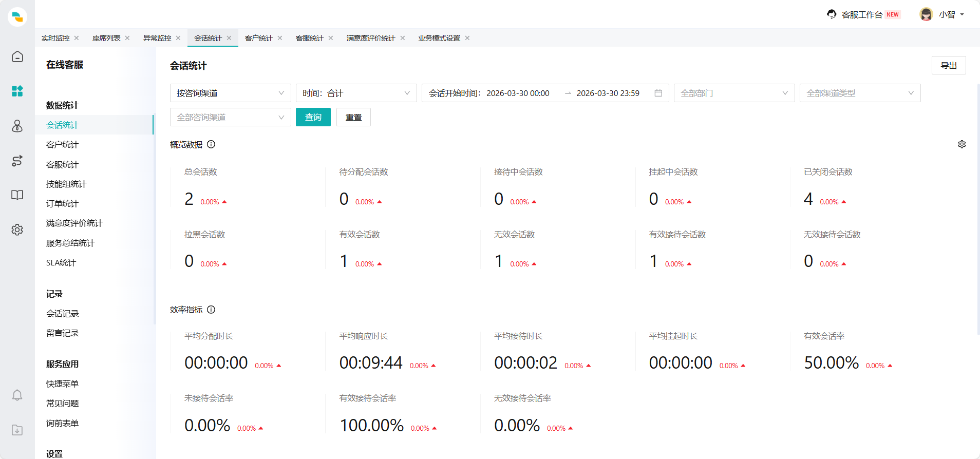The width and height of the screenshot is (980, 459).
Task: Click the 重置 button
Action: click(x=353, y=117)
